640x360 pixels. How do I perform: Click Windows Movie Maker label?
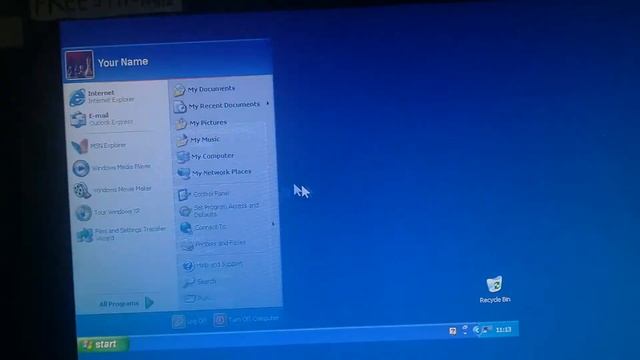[122, 189]
